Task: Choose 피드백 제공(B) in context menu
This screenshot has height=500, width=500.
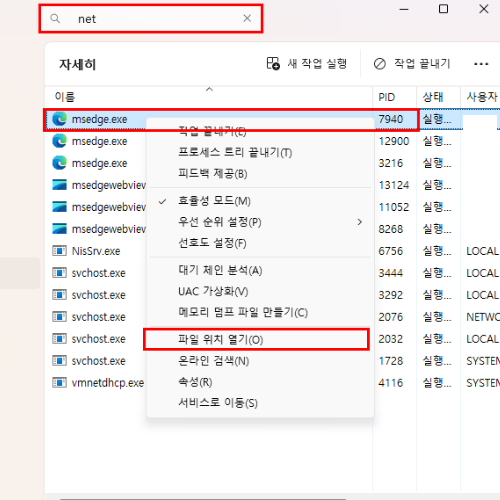Action: tap(213, 174)
